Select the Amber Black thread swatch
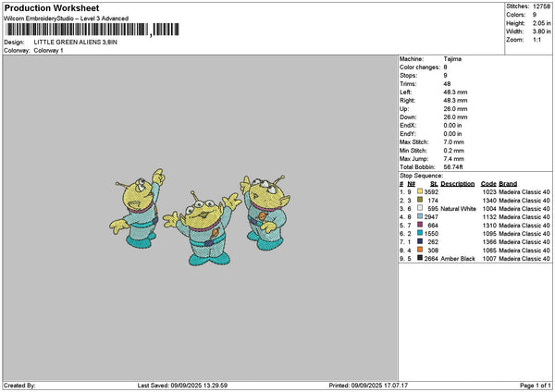 [420, 258]
